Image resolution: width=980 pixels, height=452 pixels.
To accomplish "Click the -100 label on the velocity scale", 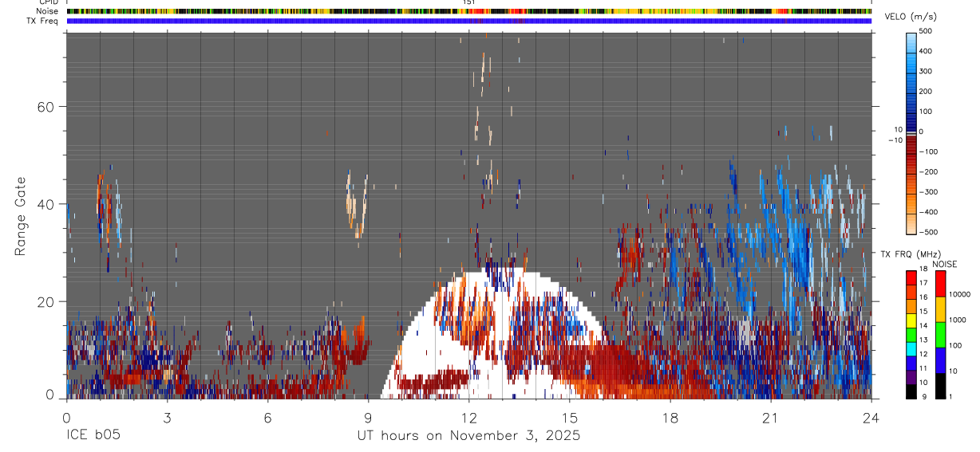I will click(x=929, y=151).
